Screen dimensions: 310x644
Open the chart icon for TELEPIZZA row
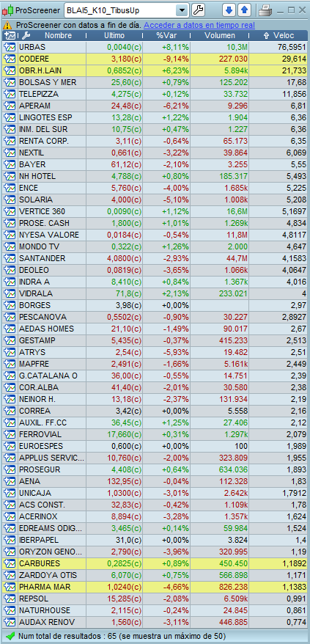click(x=10, y=94)
